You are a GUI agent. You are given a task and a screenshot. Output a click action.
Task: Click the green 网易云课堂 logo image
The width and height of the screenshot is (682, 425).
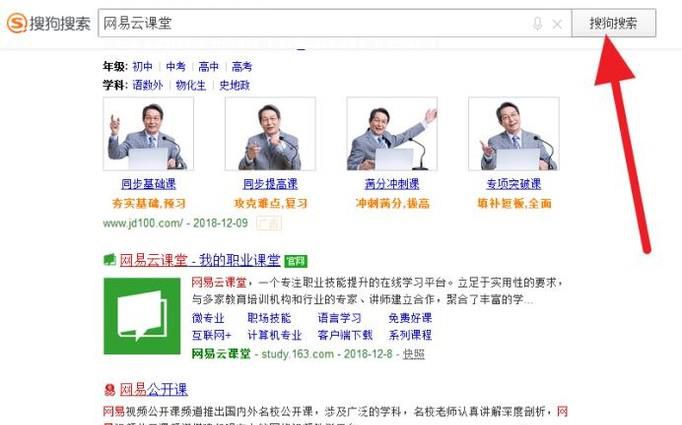pos(142,316)
